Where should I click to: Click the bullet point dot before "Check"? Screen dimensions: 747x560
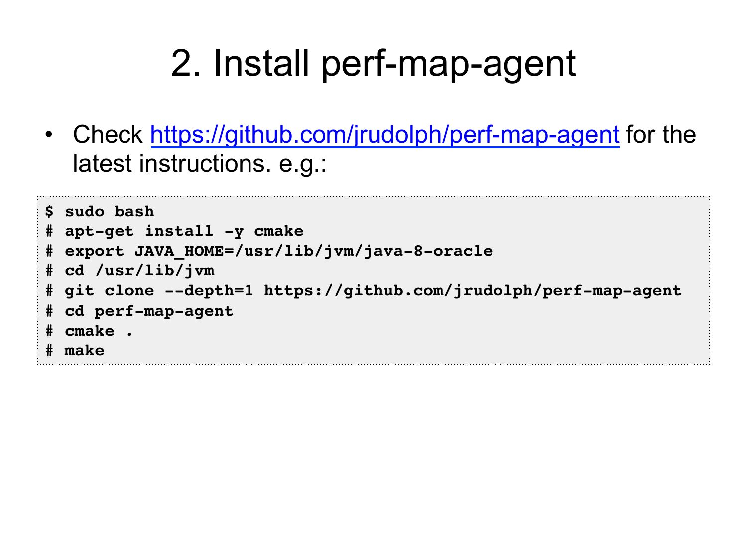[48, 135]
